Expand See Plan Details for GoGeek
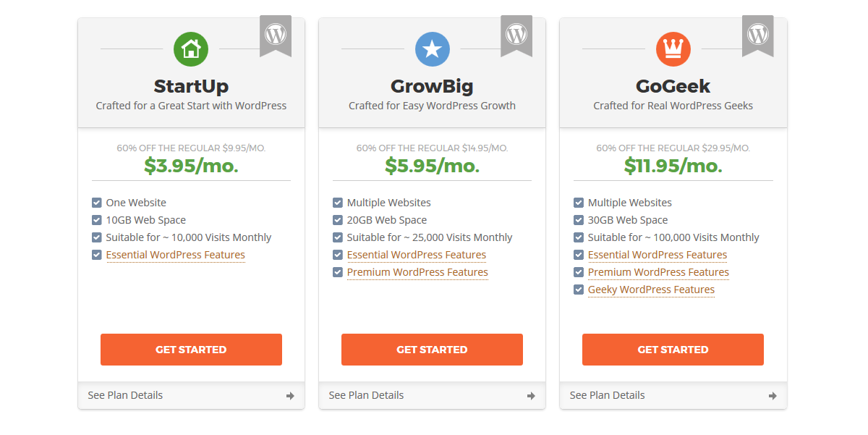868x435 pixels. (x=673, y=395)
